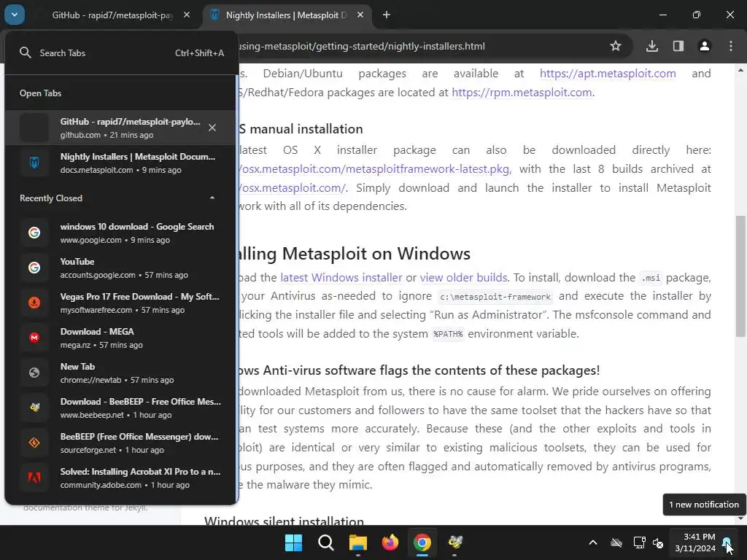Open File Explorer from the taskbar
The height and width of the screenshot is (560, 747).
click(357, 542)
